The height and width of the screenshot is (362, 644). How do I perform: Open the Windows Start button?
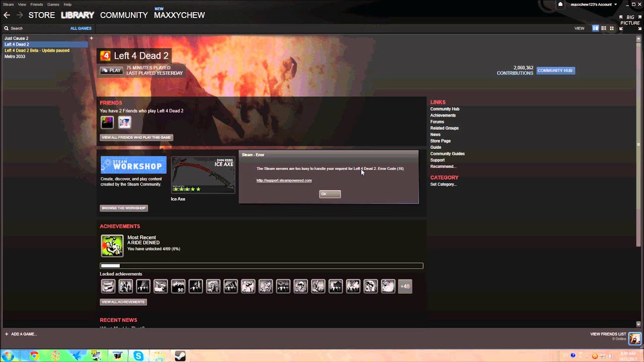pyautogui.click(x=8, y=356)
